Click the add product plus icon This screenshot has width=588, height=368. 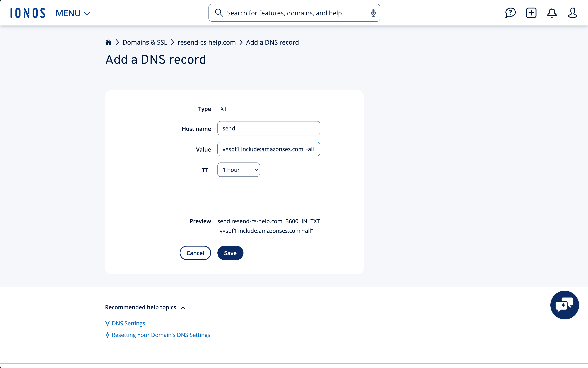point(531,13)
